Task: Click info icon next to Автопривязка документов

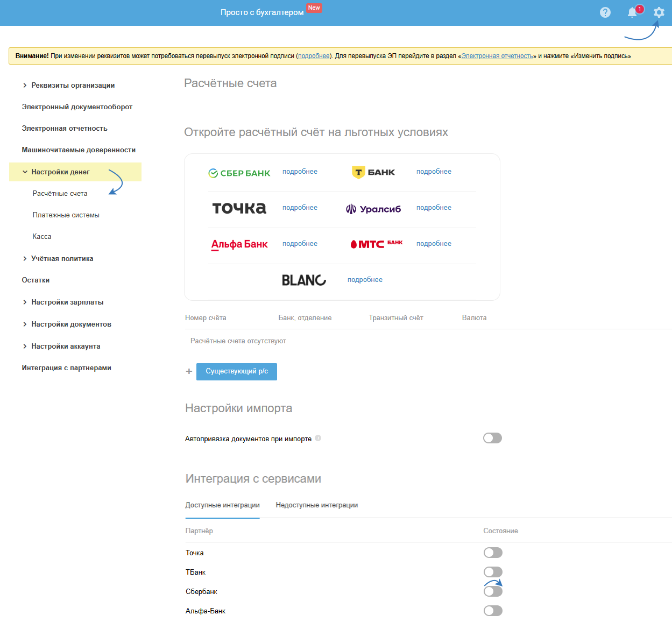Action: pyautogui.click(x=318, y=438)
